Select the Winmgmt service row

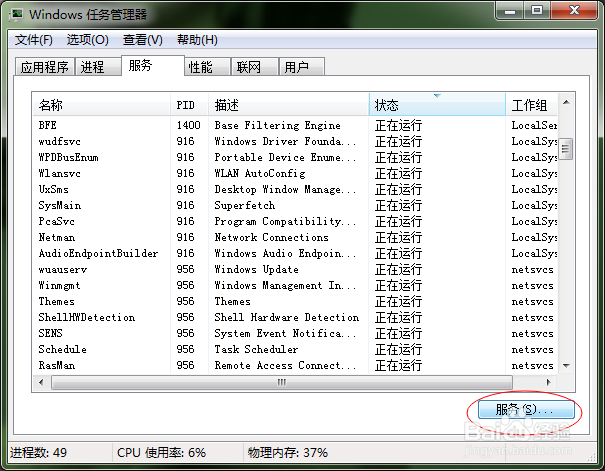(295, 285)
